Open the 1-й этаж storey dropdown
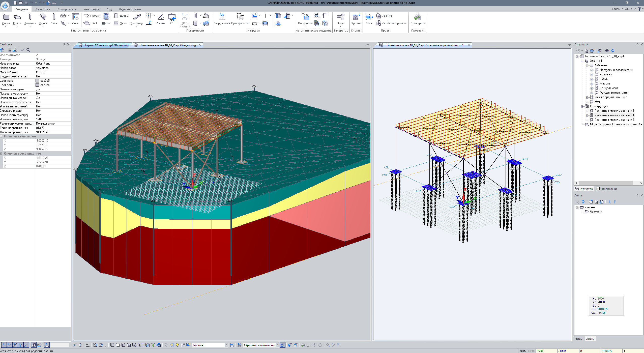 coord(226,345)
